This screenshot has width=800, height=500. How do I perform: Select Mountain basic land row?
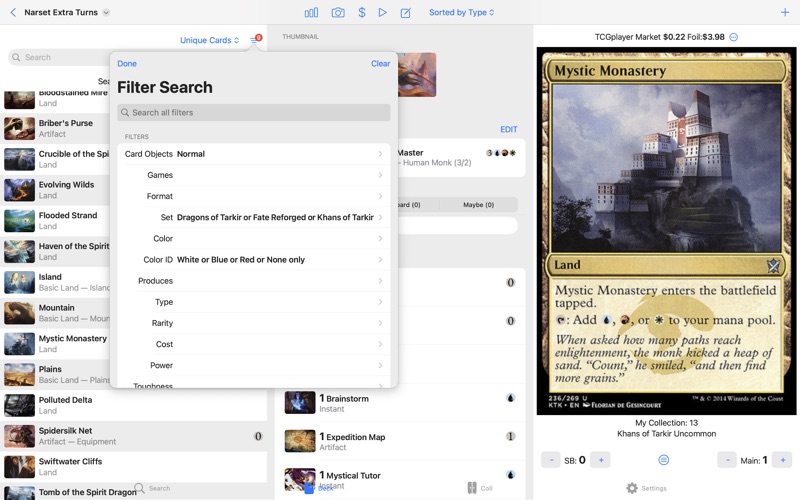[x=55, y=313]
